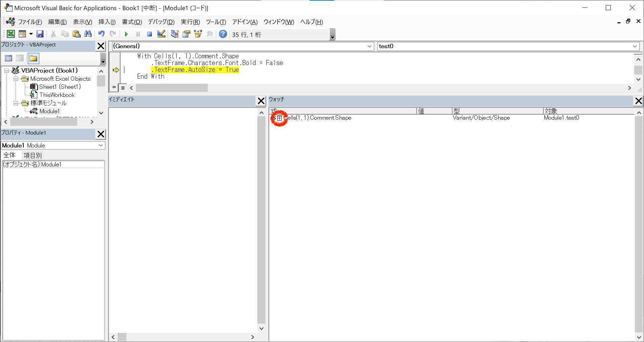This screenshot has width=644, height=342.
Task: Open the Project Explorer toolbar icon
Action: point(175,34)
